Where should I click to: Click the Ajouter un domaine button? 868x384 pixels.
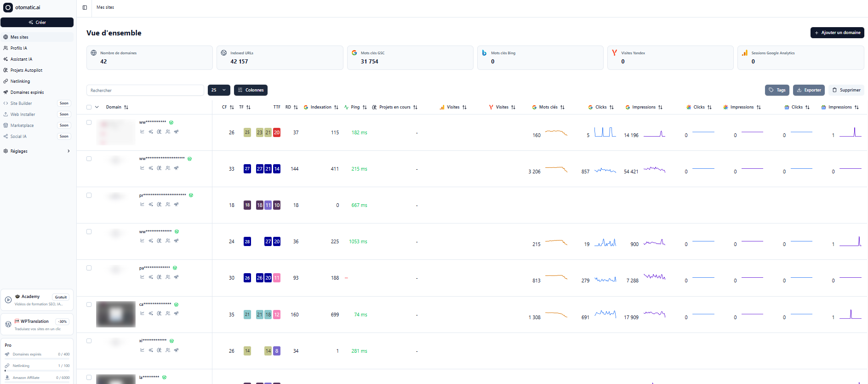[837, 33]
